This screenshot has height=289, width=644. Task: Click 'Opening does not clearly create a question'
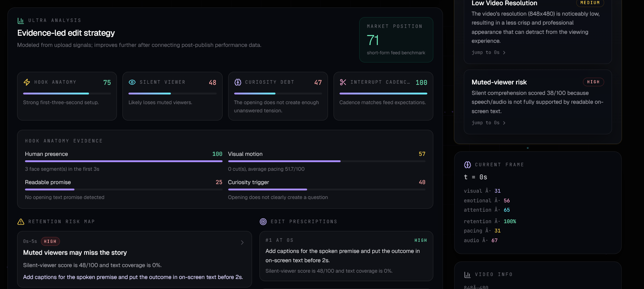pyautogui.click(x=278, y=197)
